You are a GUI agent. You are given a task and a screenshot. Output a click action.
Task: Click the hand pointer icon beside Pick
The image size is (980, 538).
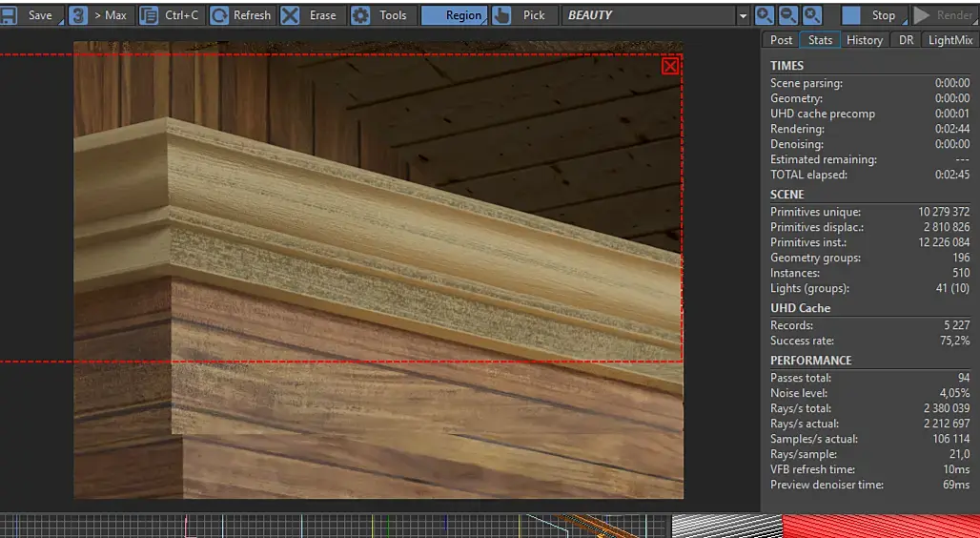point(501,15)
